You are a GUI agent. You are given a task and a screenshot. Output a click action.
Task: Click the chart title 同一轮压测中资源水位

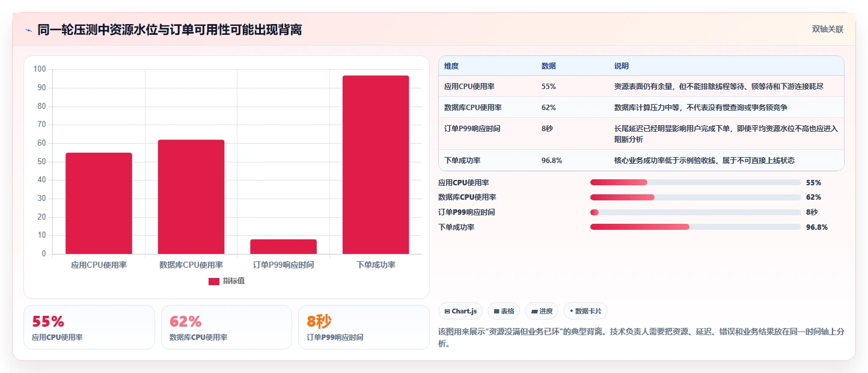pos(170,29)
